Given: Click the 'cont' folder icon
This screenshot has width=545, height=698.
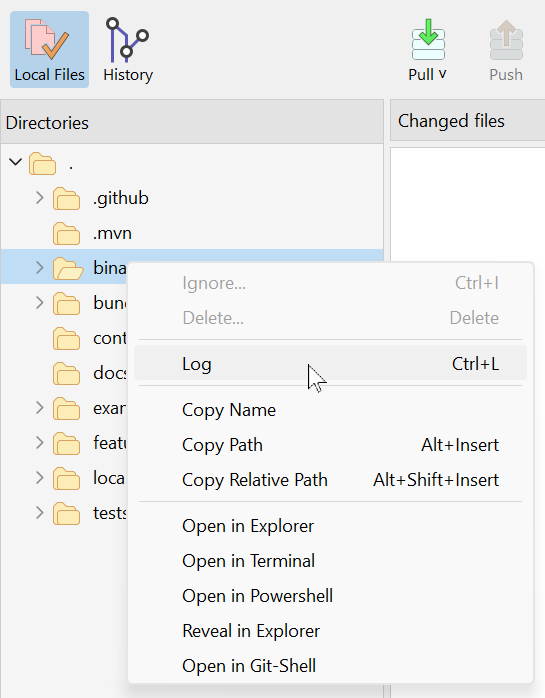Looking at the screenshot, I should pyautogui.click(x=66, y=339).
